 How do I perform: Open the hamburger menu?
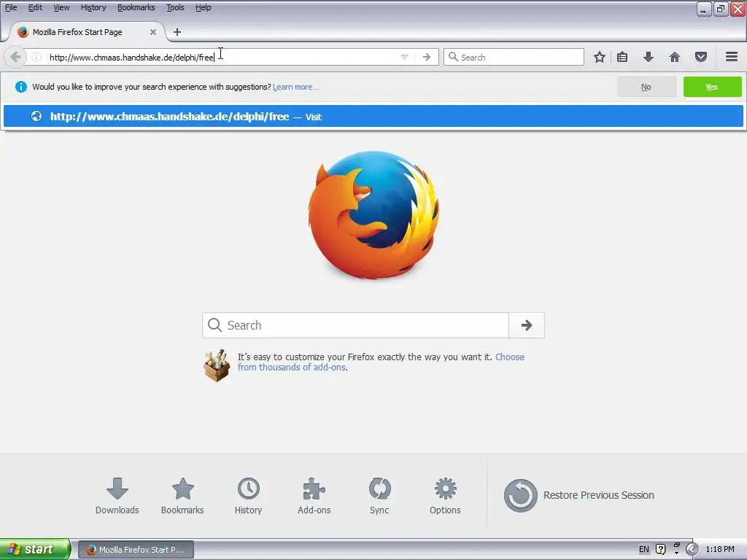point(732,57)
